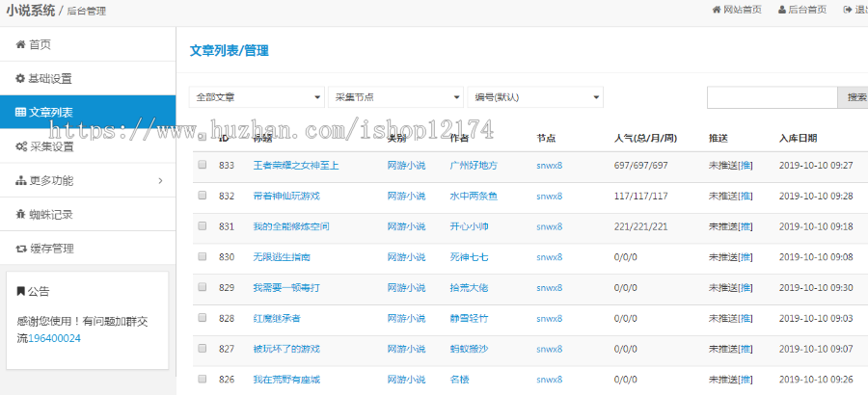The image size is (868, 395).
Task: Select 文章列表 in the sidebar
Action: [88, 113]
